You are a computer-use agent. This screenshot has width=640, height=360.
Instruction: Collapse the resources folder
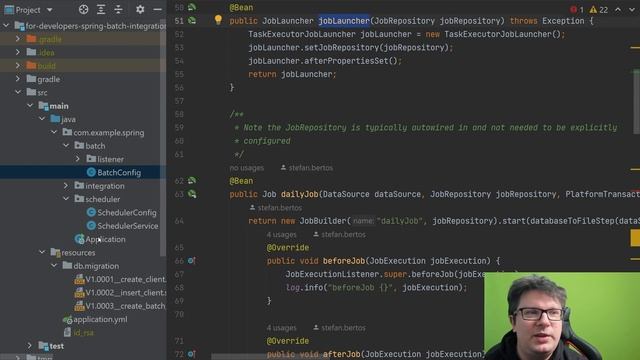(42, 252)
